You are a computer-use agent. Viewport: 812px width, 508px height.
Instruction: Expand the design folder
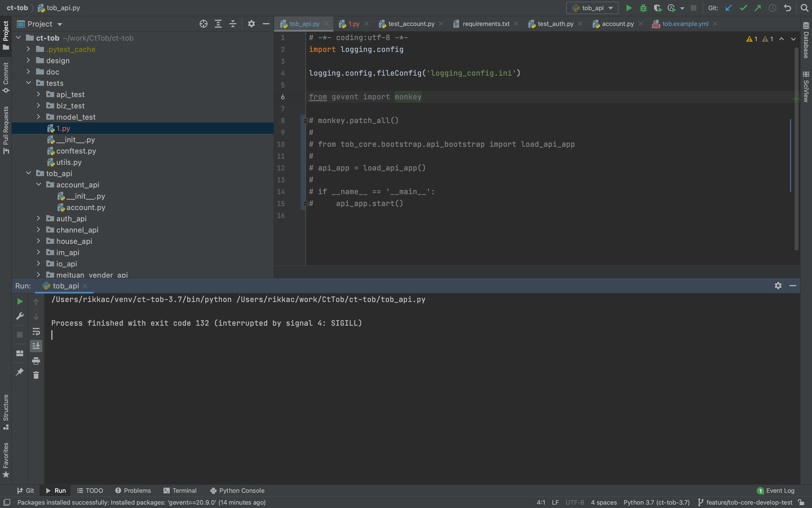(x=28, y=60)
